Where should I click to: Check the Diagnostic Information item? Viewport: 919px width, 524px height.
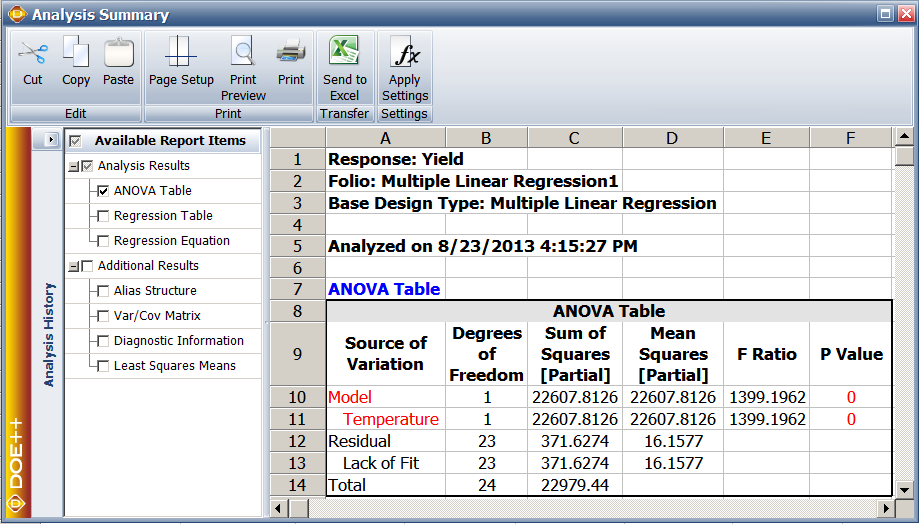103,341
